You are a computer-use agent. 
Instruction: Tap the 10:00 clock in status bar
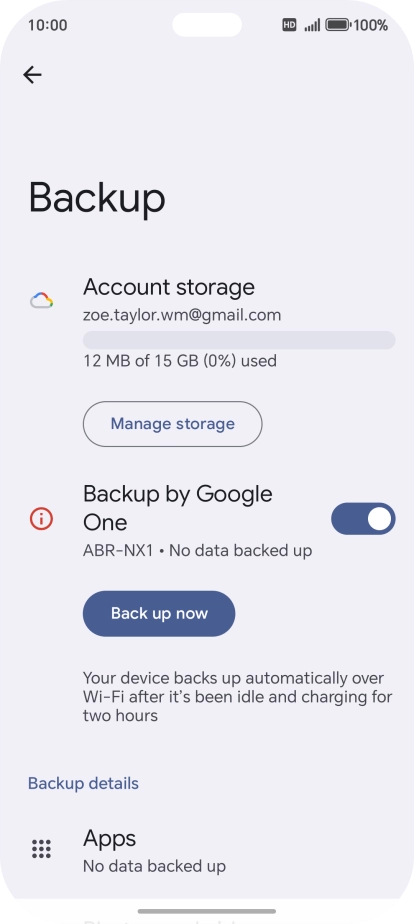[47, 25]
